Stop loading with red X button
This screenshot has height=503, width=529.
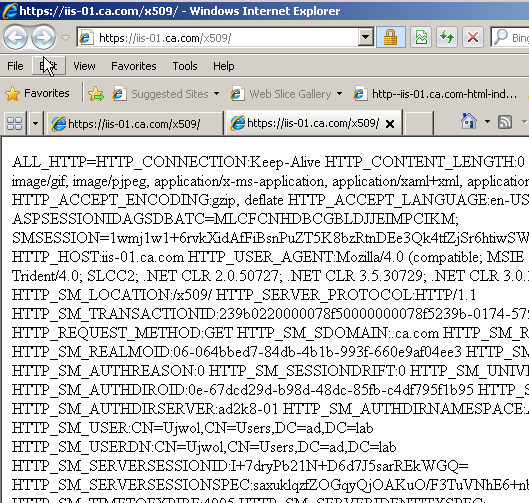(473, 37)
